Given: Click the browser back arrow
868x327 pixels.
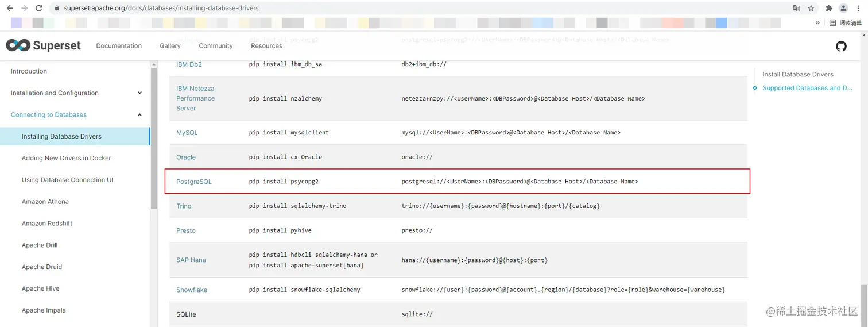Looking at the screenshot, I should click(x=9, y=8).
